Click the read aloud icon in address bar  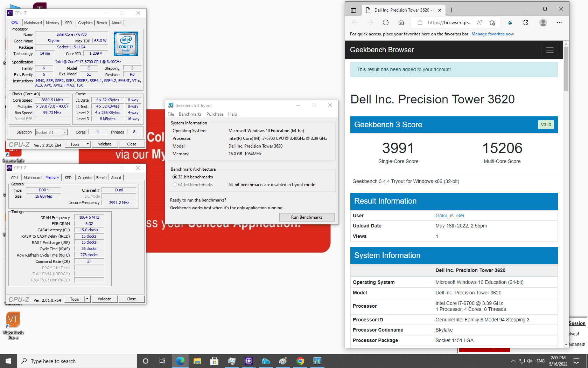coord(480,22)
